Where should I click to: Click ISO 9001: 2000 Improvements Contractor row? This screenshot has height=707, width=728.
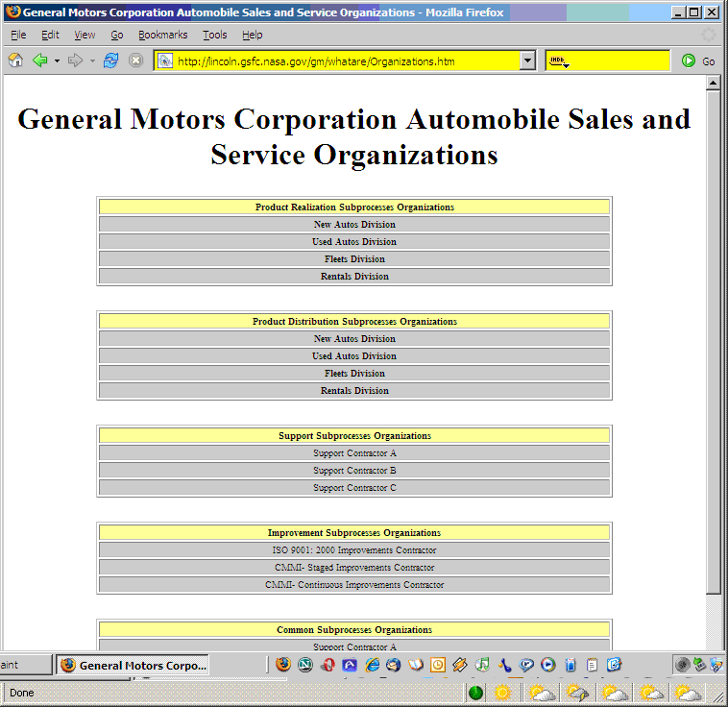354,549
